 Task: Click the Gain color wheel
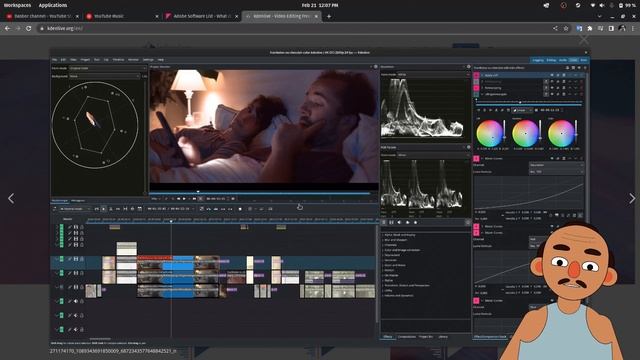coord(561,133)
